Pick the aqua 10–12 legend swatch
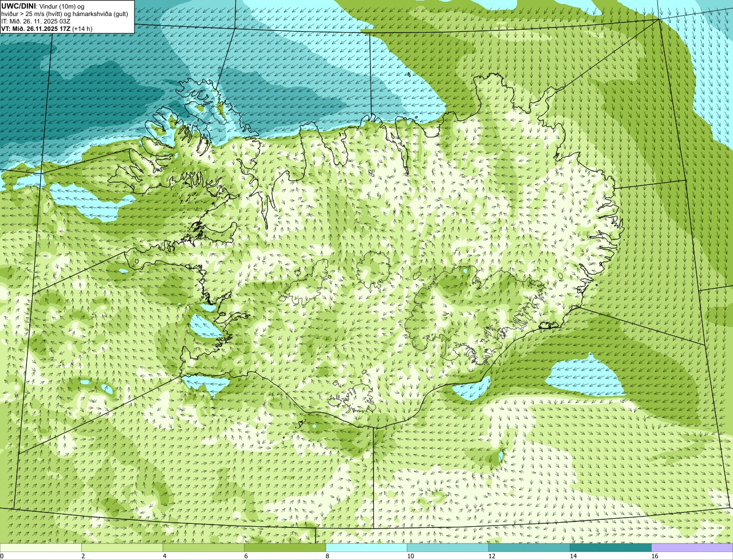This screenshot has width=733, height=560. coord(448,547)
